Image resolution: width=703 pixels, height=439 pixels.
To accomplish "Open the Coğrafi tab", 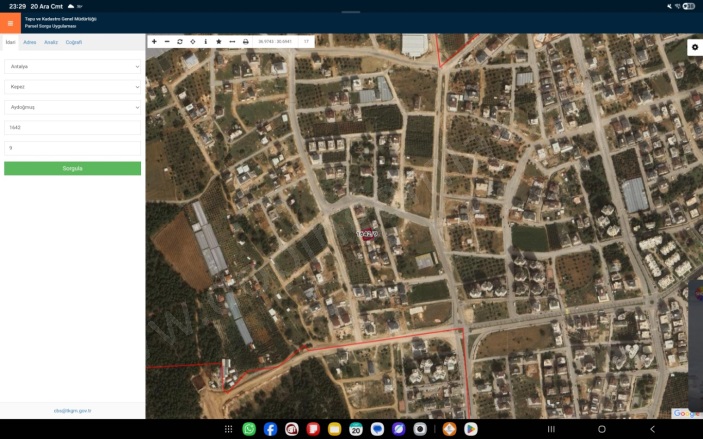I will coord(74,43).
